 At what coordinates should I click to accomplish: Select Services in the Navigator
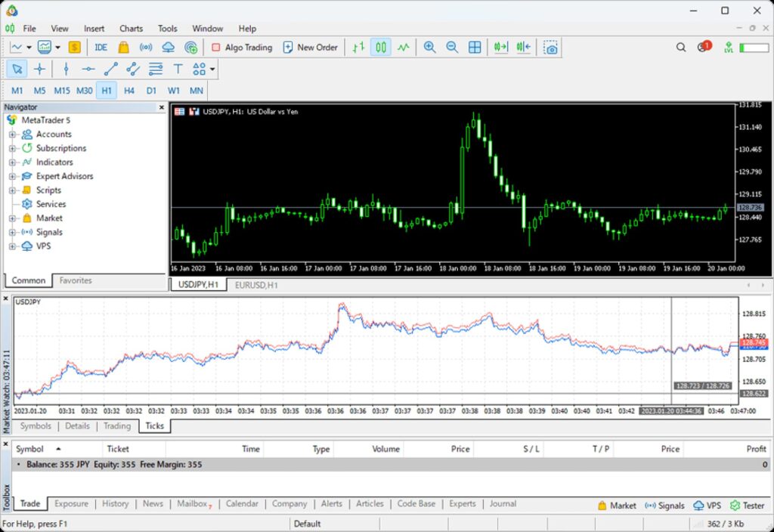click(x=51, y=204)
